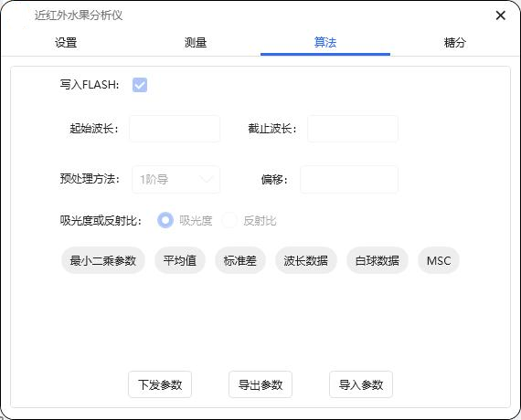Screen dimensions: 521x420
Task: Open the 标准差 data button
Action: (239, 260)
